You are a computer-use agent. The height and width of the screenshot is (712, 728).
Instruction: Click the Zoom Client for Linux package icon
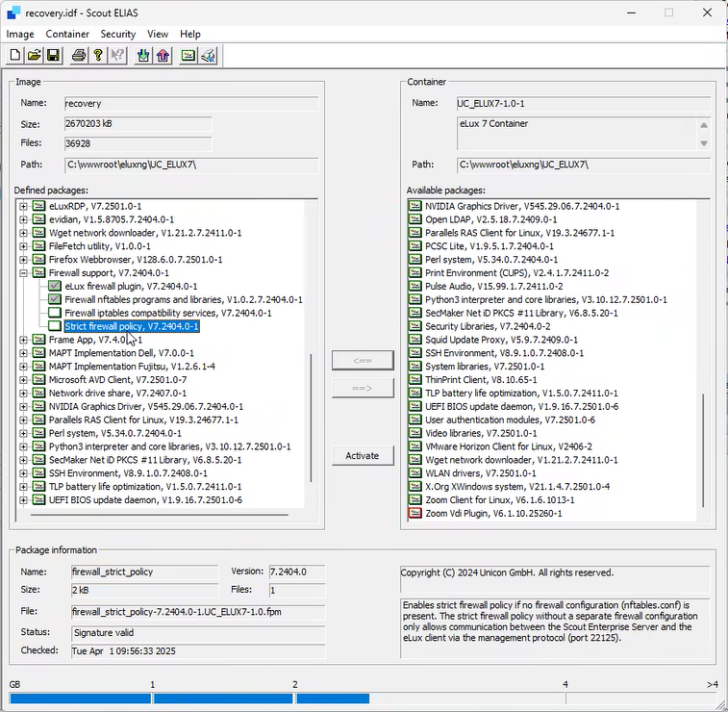pos(414,499)
